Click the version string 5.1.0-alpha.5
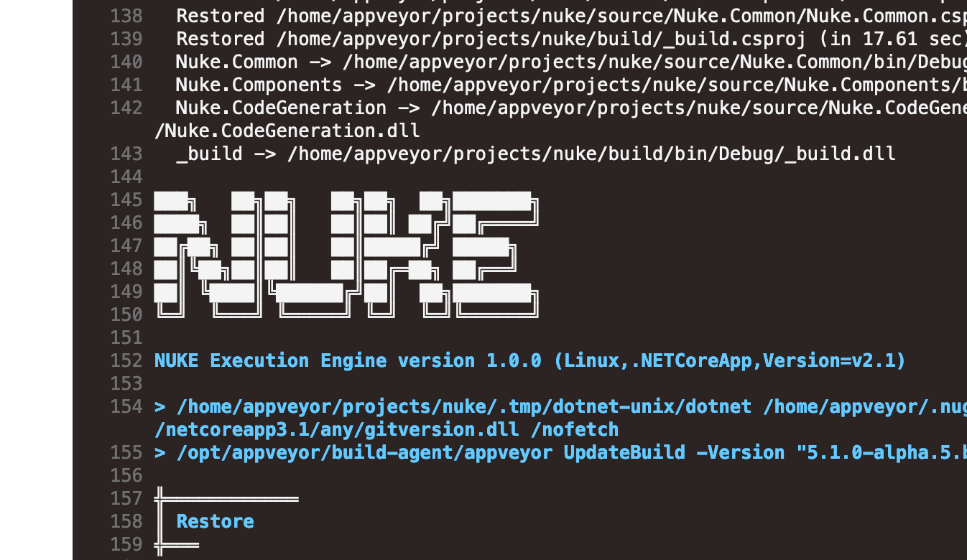 (x=884, y=452)
